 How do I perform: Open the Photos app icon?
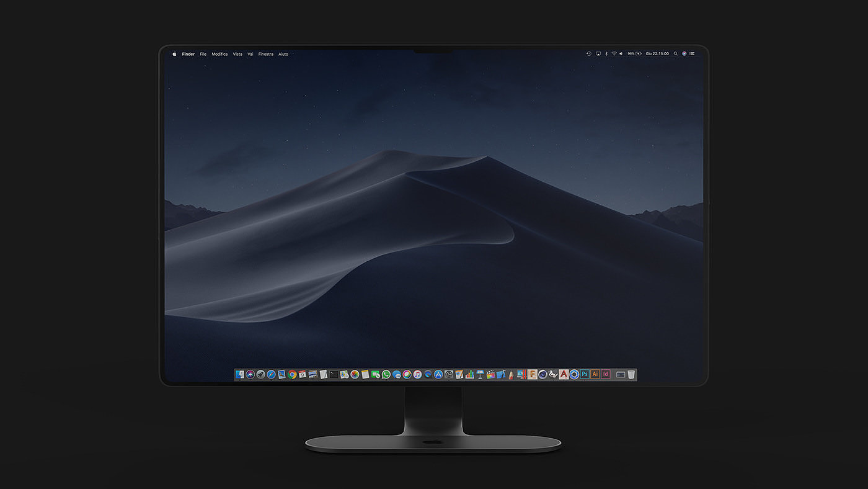[x=355, y=375]
